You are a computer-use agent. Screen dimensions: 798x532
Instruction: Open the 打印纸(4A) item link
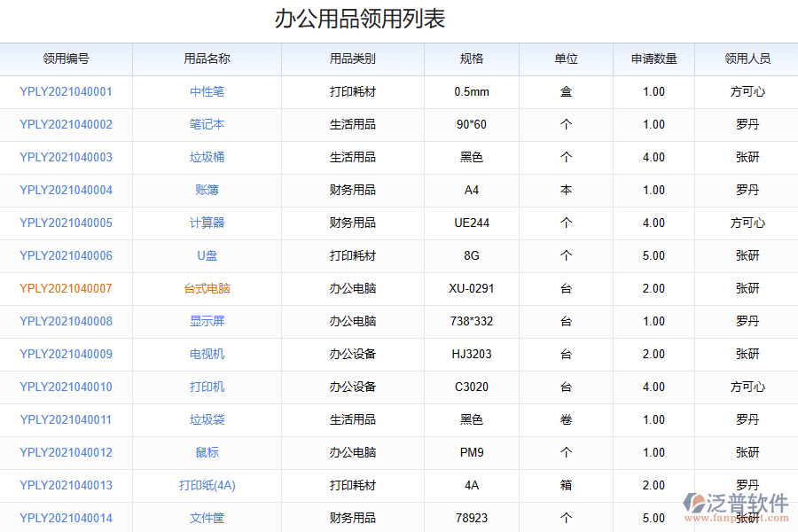207,486
